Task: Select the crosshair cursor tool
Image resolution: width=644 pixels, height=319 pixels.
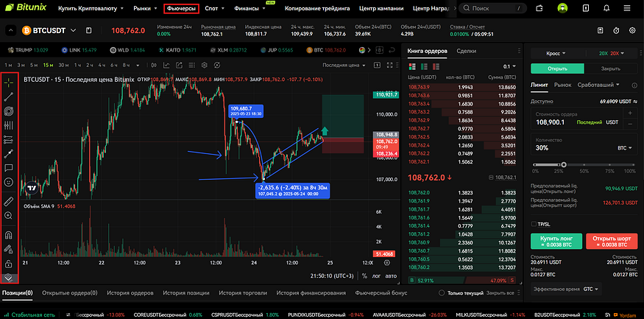Action: (10, 82)
